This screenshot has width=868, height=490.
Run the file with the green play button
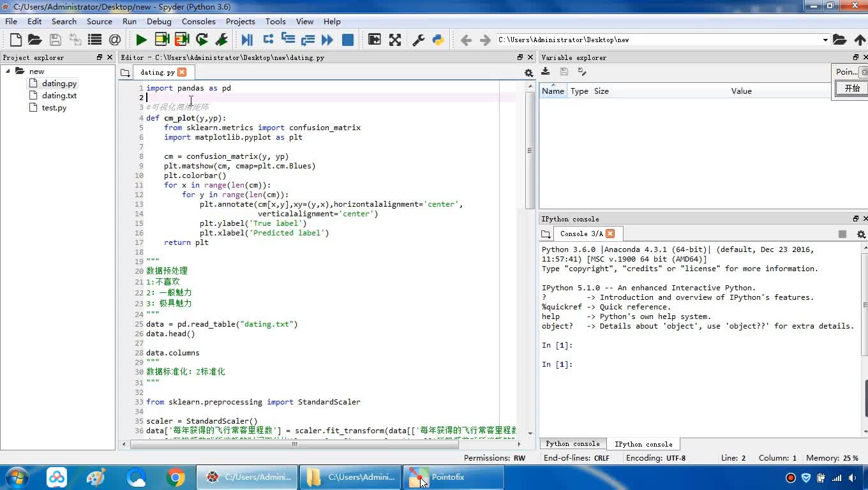tap(141, 40)
